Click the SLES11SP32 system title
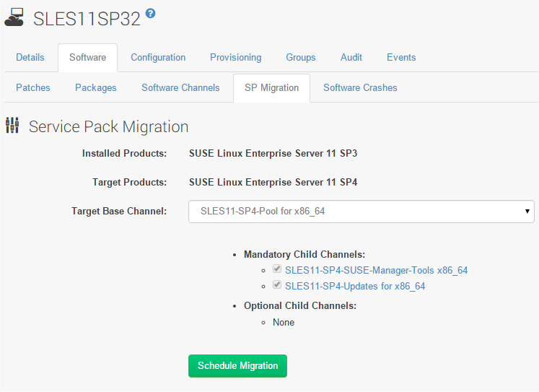Screen dimensions: 539x392 click(x=87, y=19)
